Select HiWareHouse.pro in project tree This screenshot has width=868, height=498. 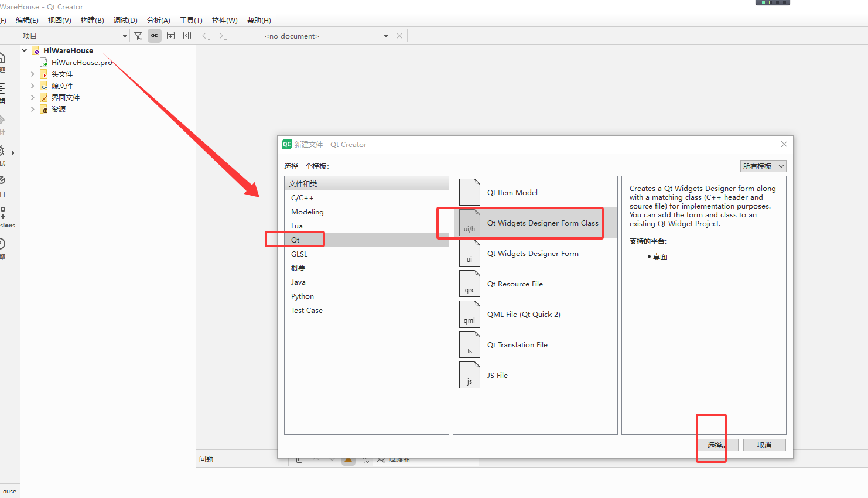[x=81, y=62]
